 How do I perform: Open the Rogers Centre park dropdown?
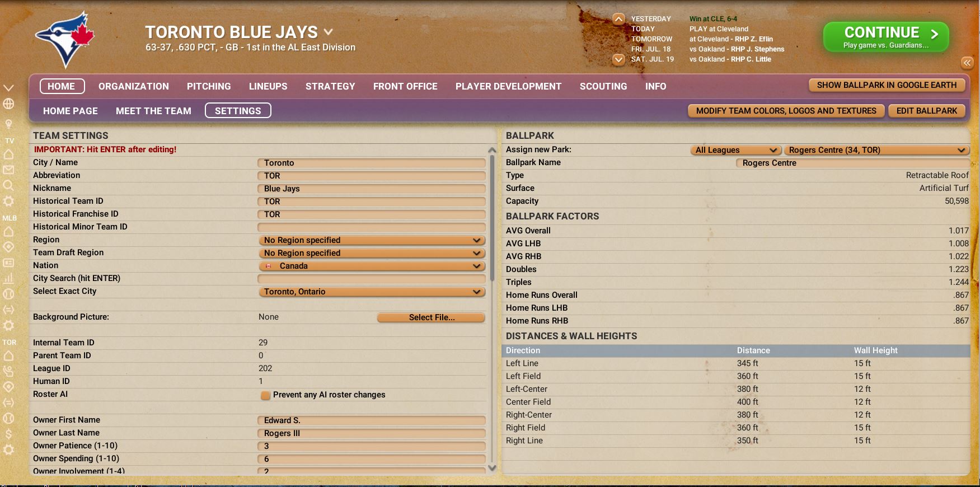point(876,150)
